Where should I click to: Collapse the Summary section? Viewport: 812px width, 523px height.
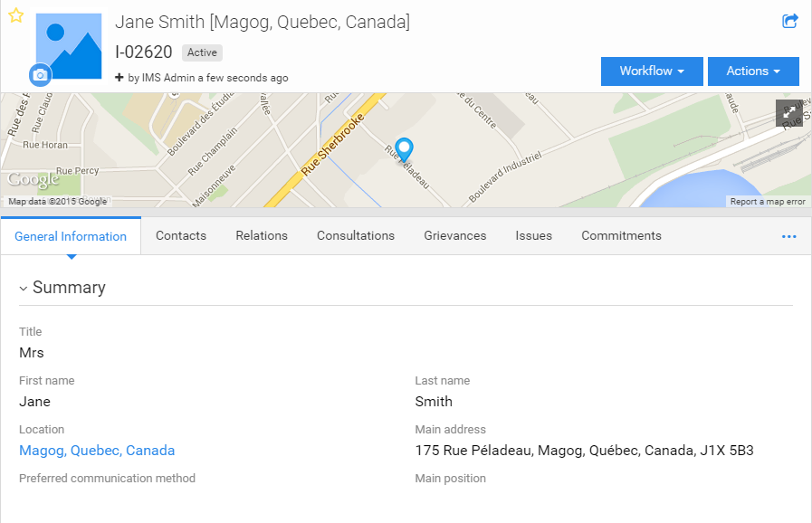[23, 289]
